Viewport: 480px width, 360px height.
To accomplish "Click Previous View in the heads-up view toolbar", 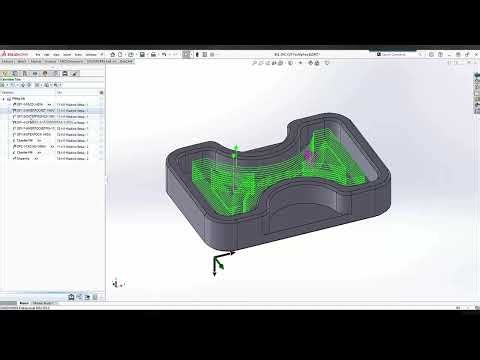I will [x=268, y=63].
